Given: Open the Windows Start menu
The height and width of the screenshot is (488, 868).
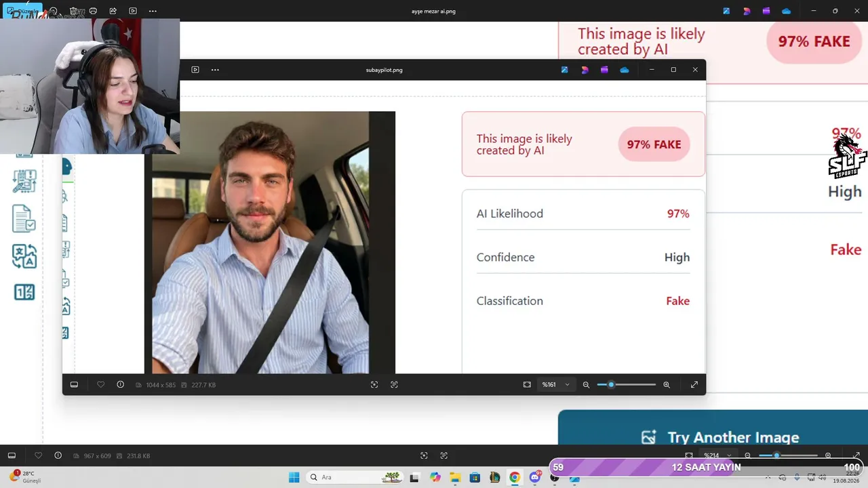Looking at the screenshot, I should coord(294,477).
